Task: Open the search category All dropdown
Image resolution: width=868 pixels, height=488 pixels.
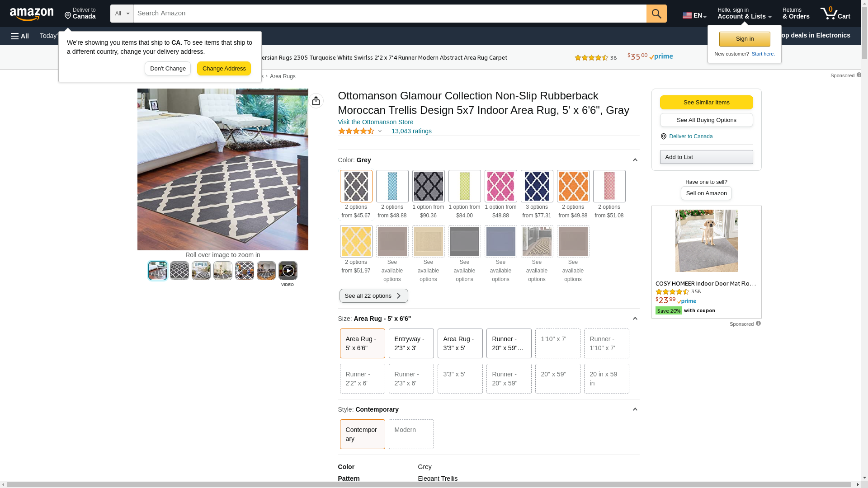Action: [x=122, y=14]
